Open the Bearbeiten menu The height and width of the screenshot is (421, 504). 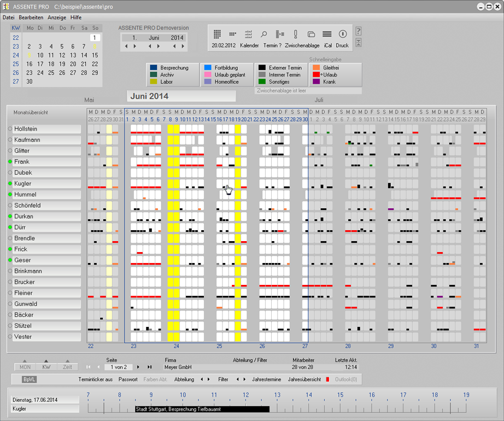click(31, 17)
